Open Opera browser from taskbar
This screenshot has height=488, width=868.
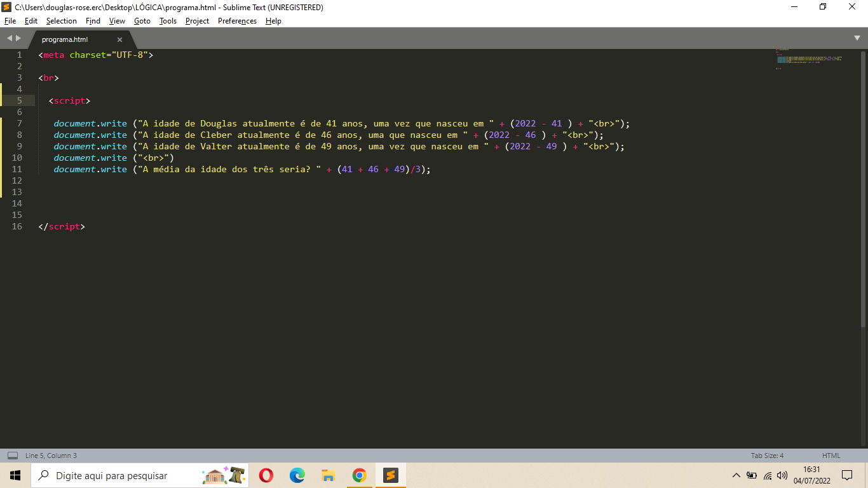coord(266,475)
